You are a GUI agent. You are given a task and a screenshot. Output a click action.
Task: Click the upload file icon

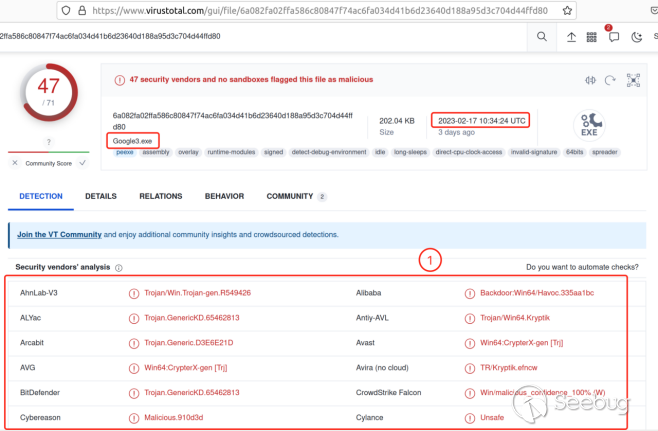571,37
